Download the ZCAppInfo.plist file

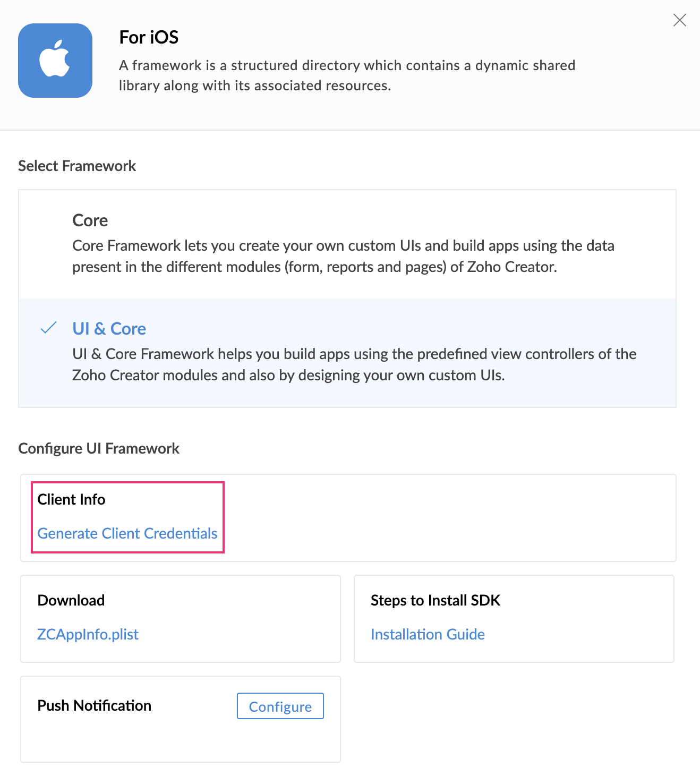point(88,634)
